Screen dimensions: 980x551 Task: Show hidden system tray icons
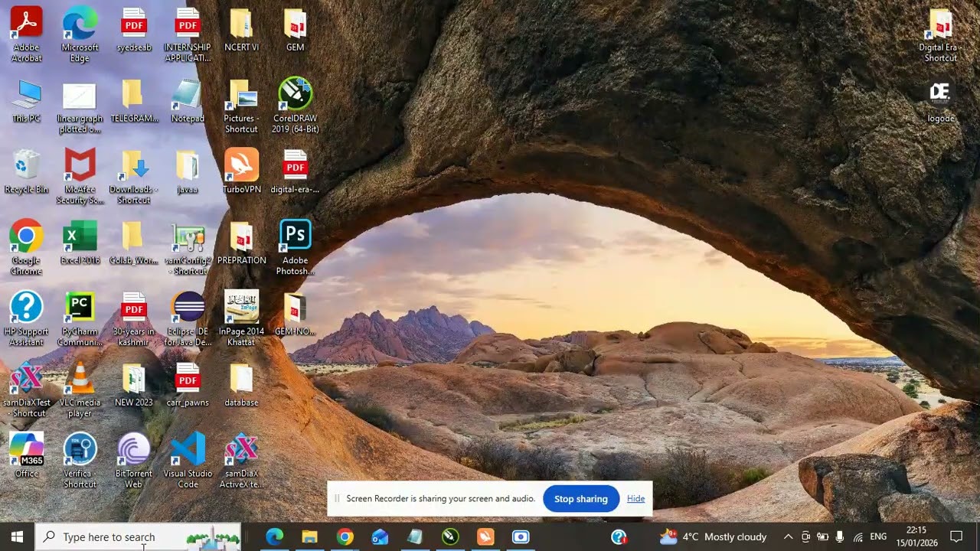pos(788,537)
